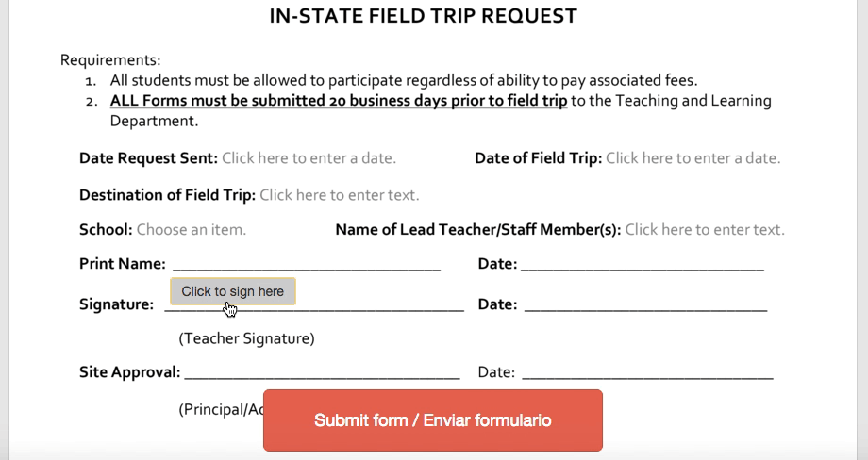Click the underlined '20 business days' requirement text

tap(339, 101)
